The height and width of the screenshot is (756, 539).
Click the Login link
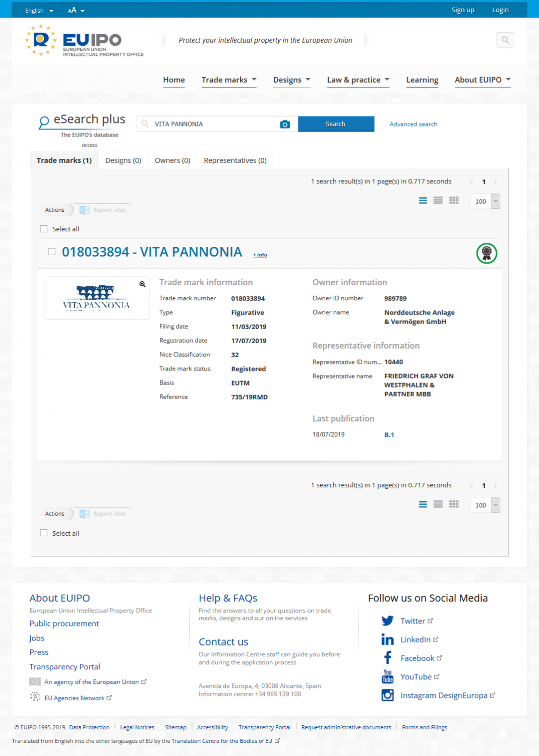click(x=500, y=10)
